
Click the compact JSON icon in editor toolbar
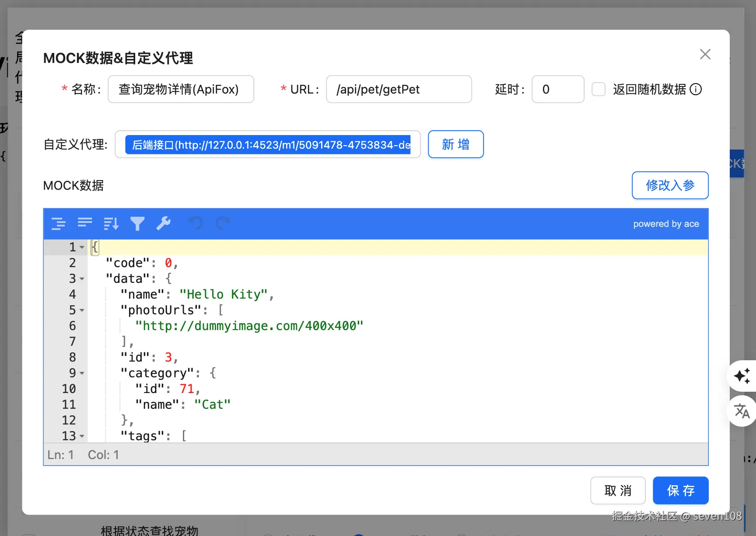point(85,223)
